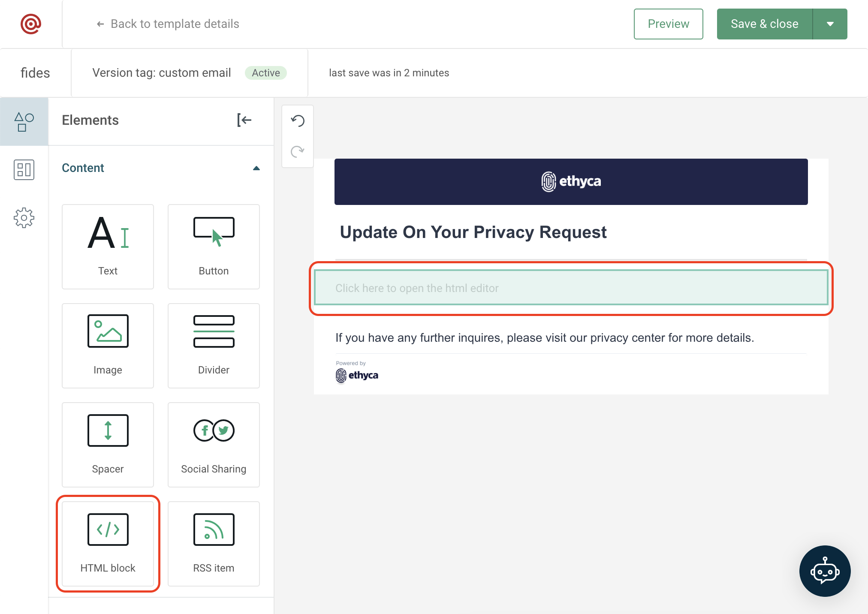The width and height of the screenshot is (868, 614).
Task: Select the RSS item element
Action: pyautogui.click(x=214, y=544)
